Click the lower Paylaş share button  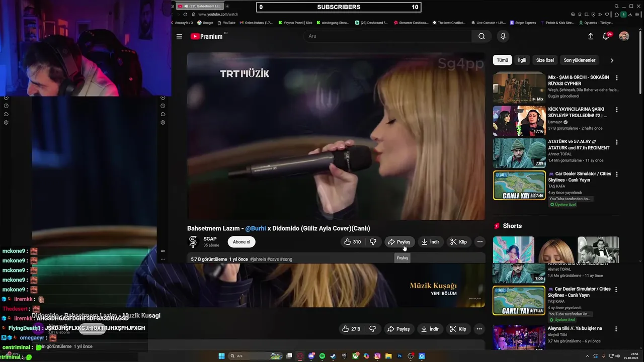[x=398, y=329]
